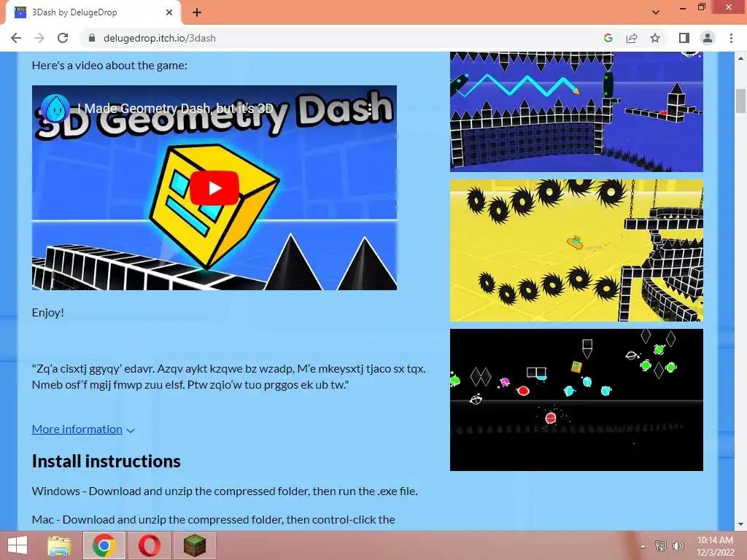Screen dimensions: 747x560
Task: Open the Google icon in the address bar
Action: tap(608, 38)
